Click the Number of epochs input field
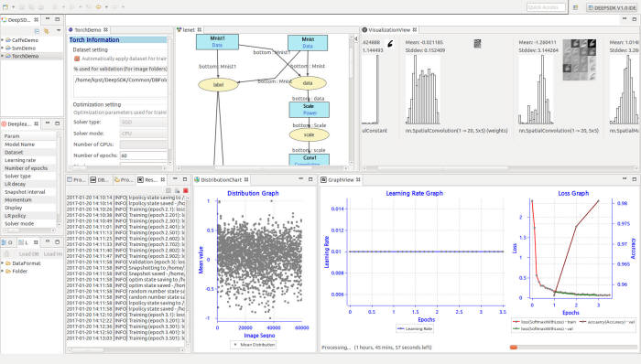 click(x=144, y=155)
